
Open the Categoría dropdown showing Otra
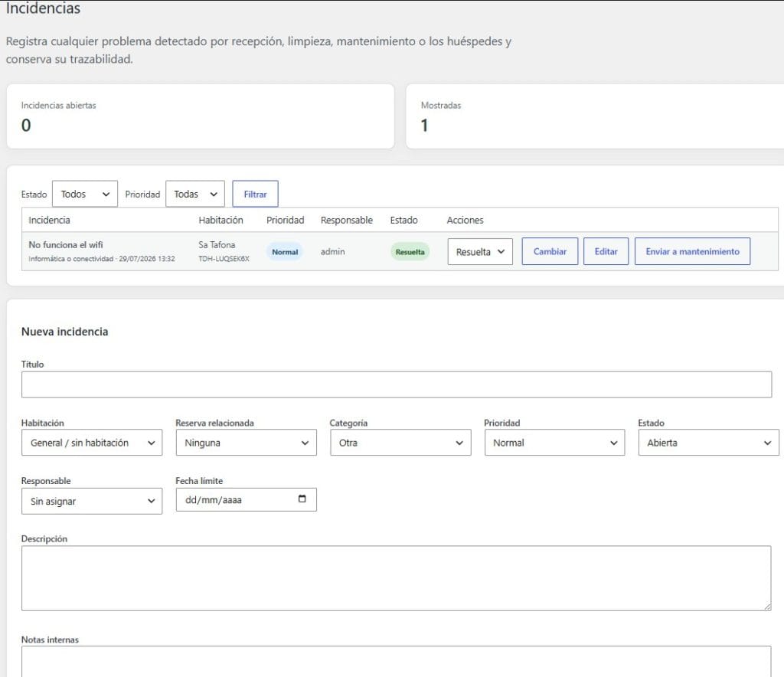click(400, 443)
